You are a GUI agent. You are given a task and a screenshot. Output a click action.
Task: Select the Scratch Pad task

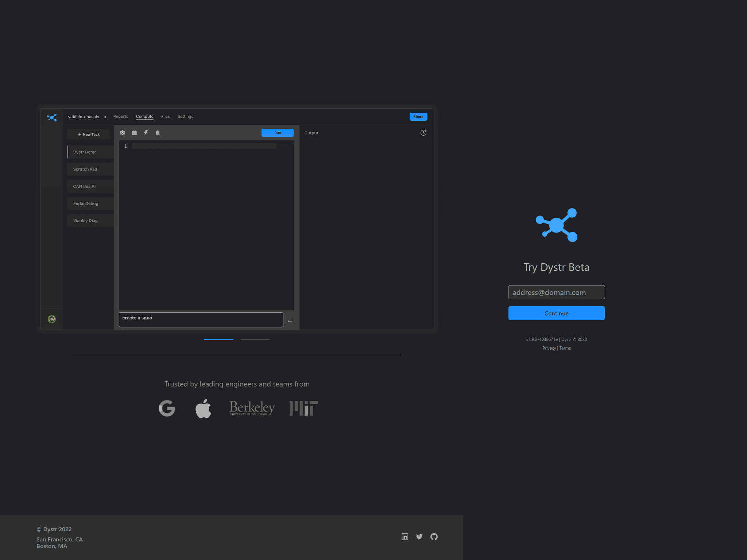(91, 169)
